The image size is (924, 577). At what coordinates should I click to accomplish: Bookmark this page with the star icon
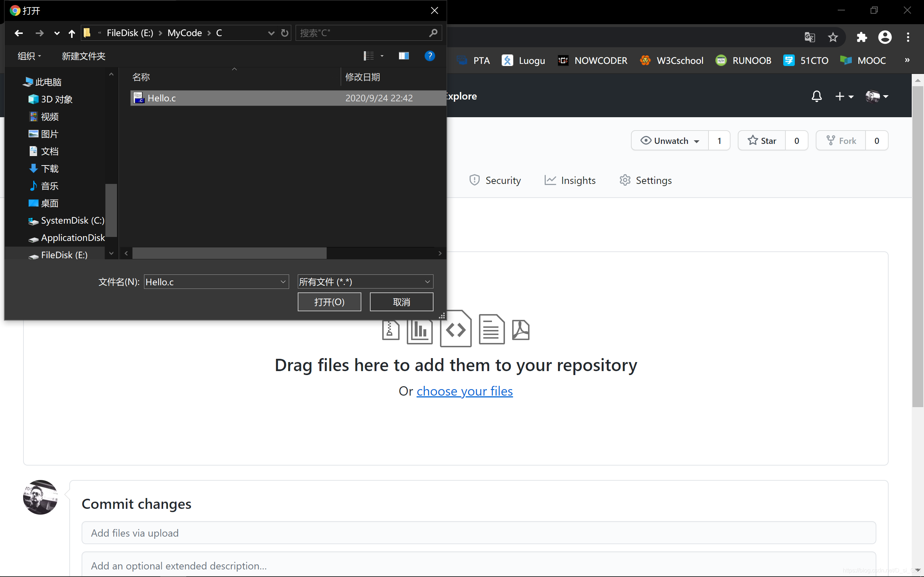point(833,37)
